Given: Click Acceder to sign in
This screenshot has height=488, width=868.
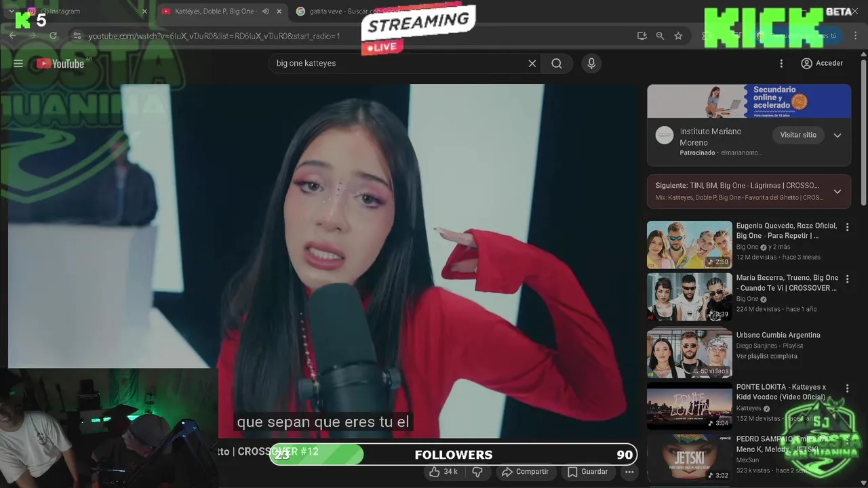Looking at the screenshot, I should coord(822,64).
